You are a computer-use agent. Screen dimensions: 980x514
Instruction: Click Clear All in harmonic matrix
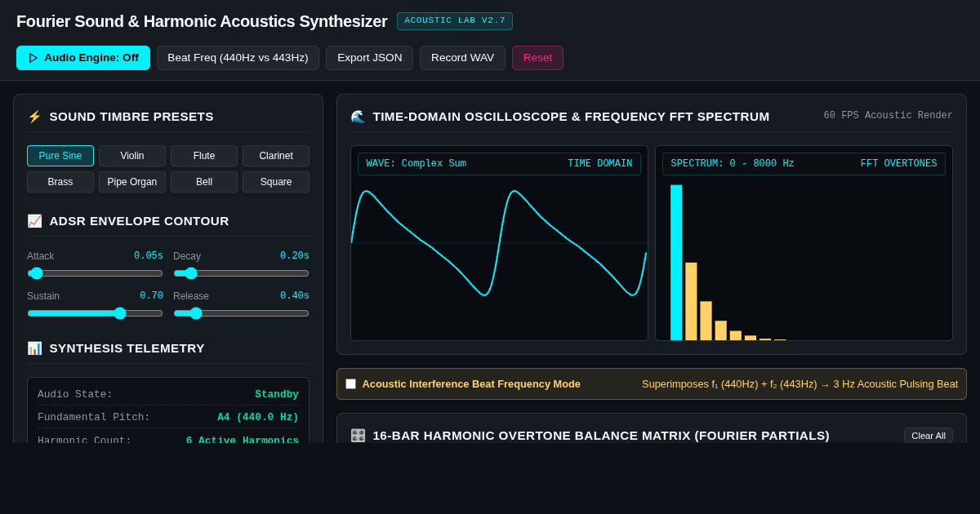(929, 436)
